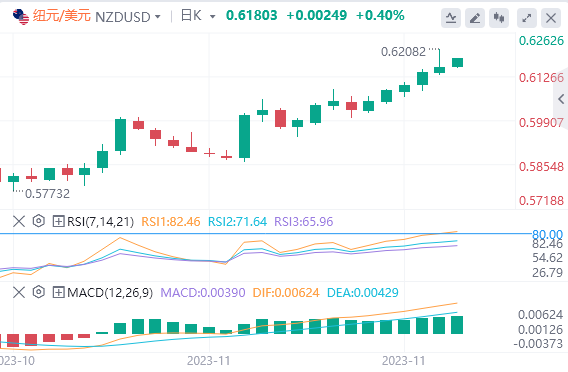The width and height of the screenshot is (568, 372).
Task: Toggle MACD plus-box expand icon
Action: coord(58,292)
